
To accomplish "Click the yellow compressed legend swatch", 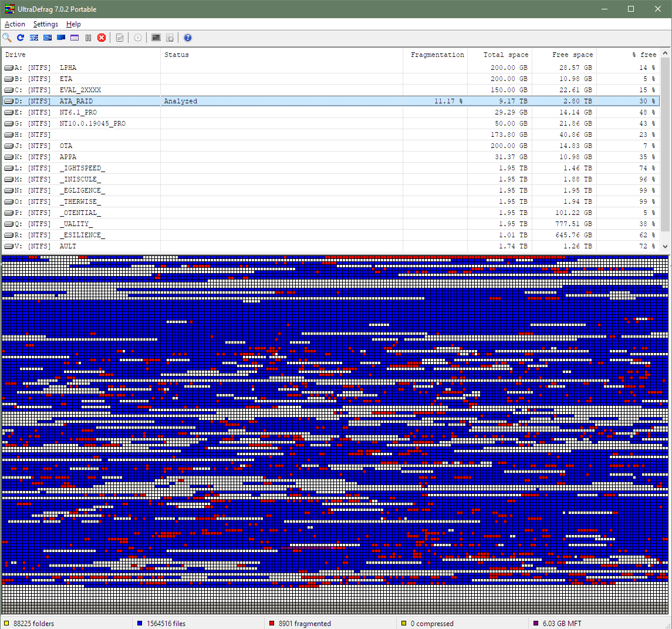I will pyautogui.click(x=404, y=623).
